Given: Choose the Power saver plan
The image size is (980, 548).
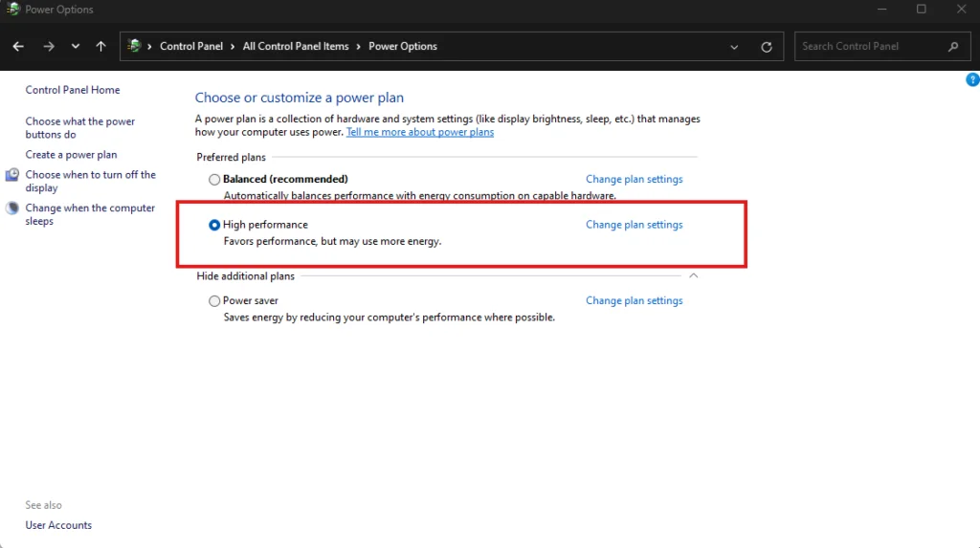Looking at the screenshot, I should click(214, 301).
